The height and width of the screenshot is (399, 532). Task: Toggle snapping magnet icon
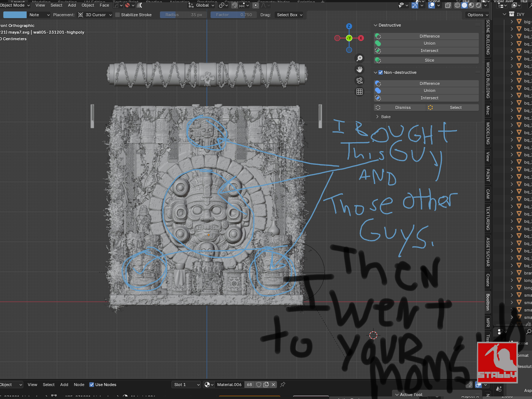pos(235,5)
